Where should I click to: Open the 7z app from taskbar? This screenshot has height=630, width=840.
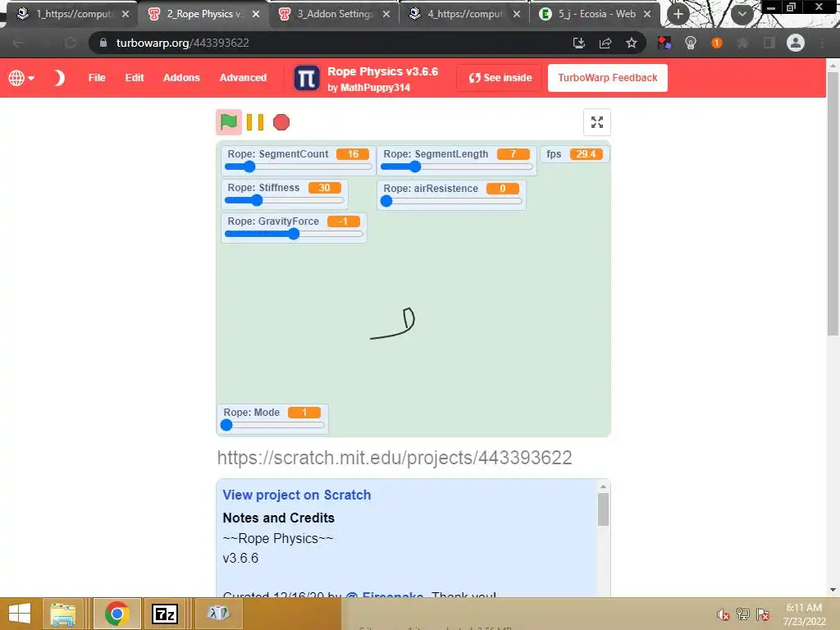(x=164, y=614)
